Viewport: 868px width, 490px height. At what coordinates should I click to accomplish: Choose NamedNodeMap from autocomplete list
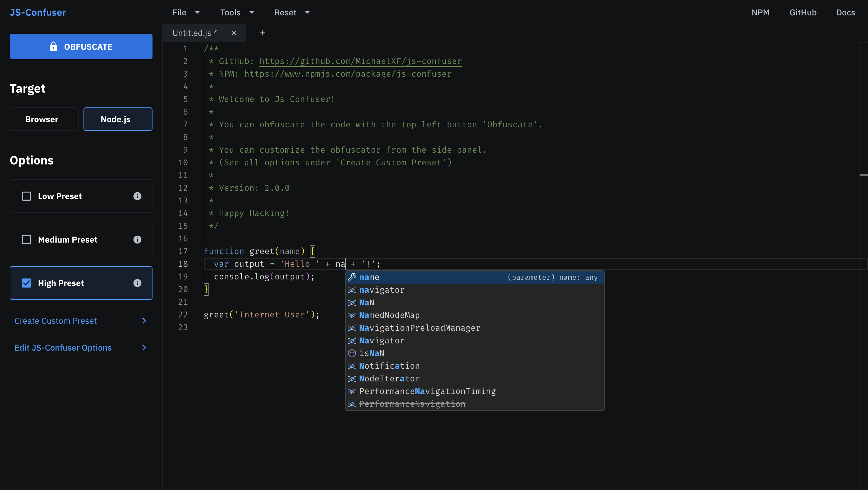pyautogui.click(x=389, y=315)
